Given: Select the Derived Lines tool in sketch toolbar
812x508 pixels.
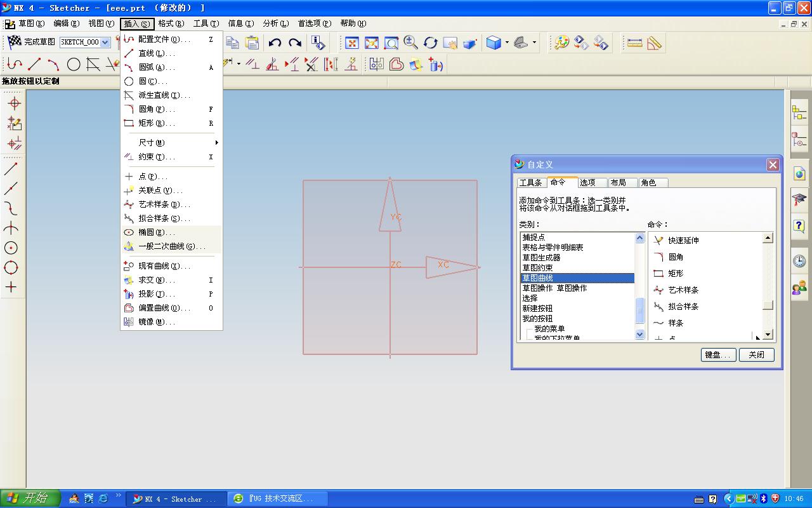Looking at the screenshot, I should point(93,64).
